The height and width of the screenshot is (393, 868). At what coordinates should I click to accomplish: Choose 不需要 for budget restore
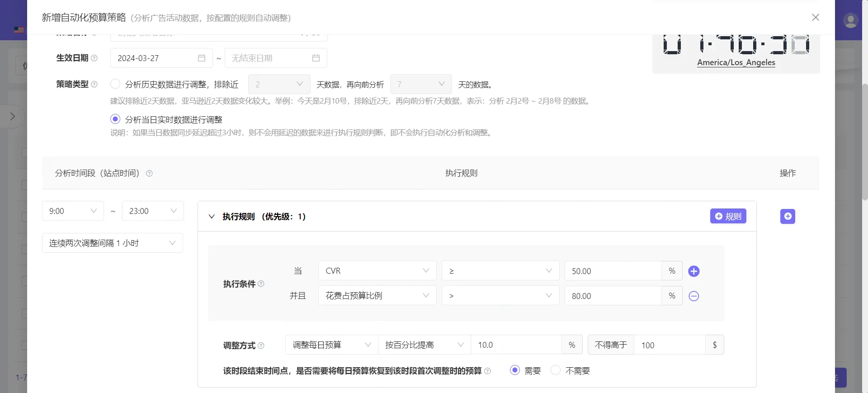click(x=556, y=370)
